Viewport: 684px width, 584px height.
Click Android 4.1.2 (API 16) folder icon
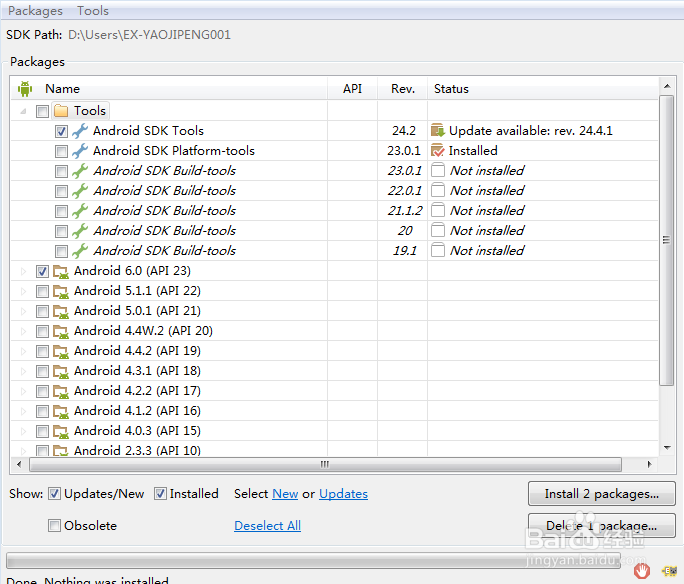61,412
